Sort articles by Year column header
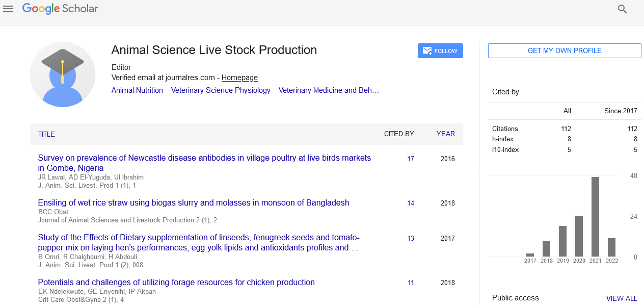 [x=445, y=134]
